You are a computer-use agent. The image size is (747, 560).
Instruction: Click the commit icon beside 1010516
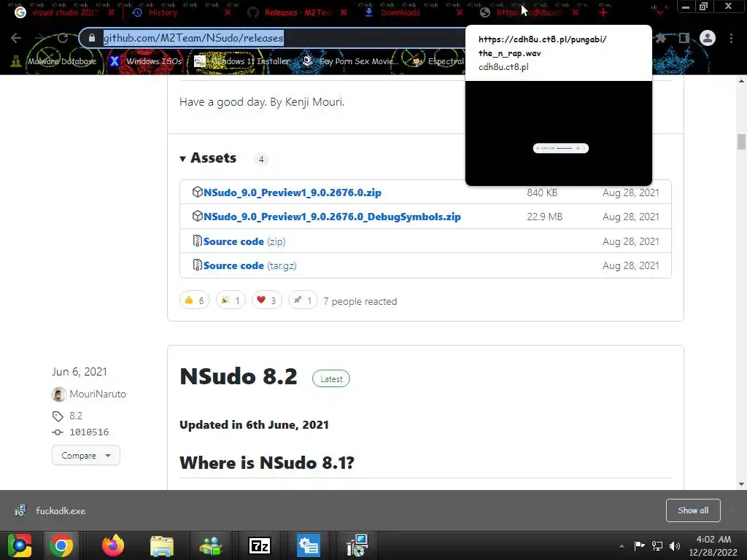click(x=58, y=432)
